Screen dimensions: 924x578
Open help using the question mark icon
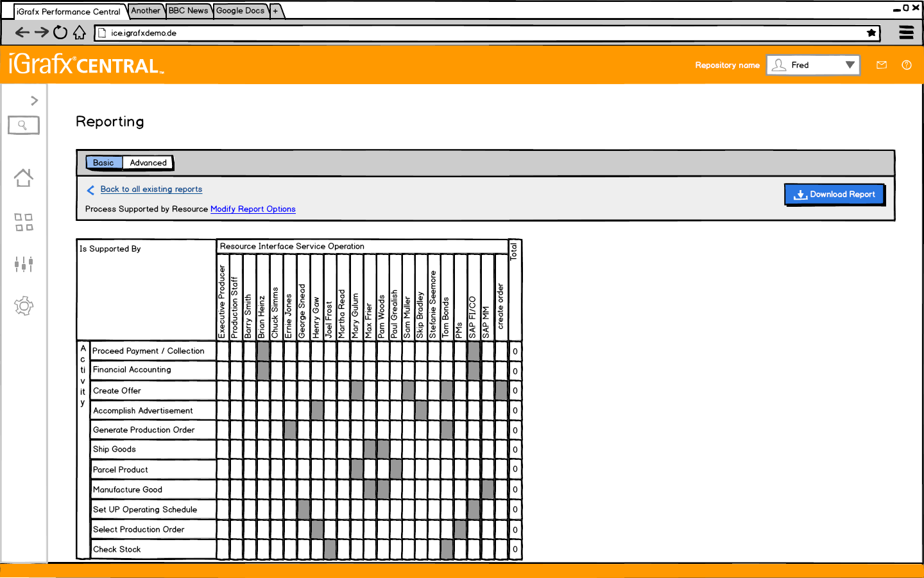pos(907,65)
